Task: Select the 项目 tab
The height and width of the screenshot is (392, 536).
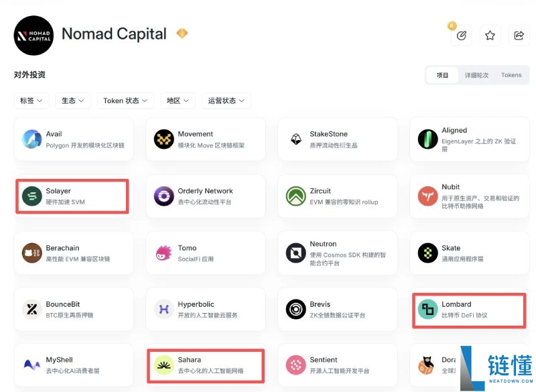Action: (x=442, y=75)
